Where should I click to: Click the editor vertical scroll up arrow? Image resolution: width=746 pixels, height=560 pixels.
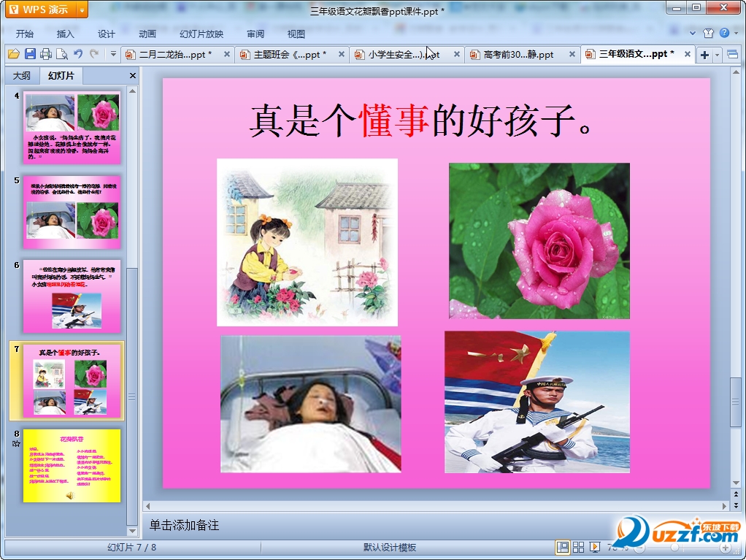[x=736, y=72]
